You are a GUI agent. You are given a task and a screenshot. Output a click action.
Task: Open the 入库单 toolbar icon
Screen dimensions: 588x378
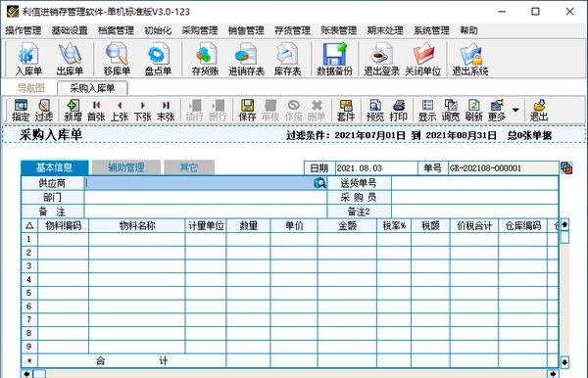[28, 59]
